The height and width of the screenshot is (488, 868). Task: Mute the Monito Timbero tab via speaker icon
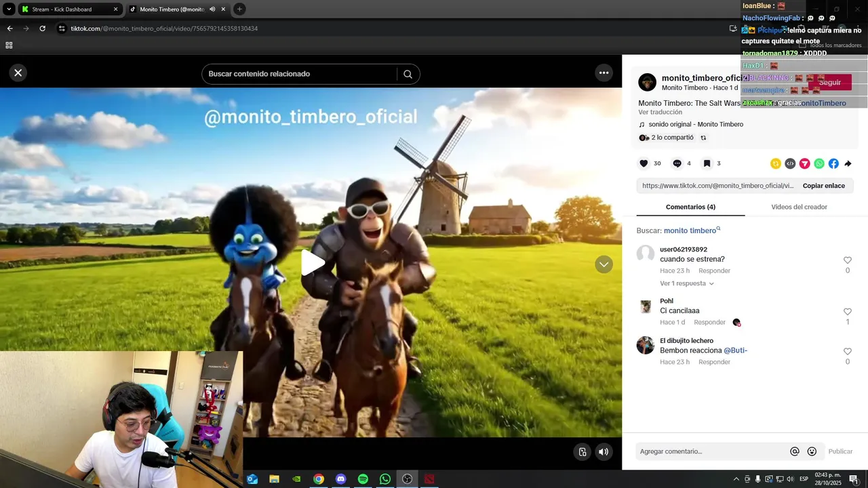pyautogui.click(x=212, y=9)
